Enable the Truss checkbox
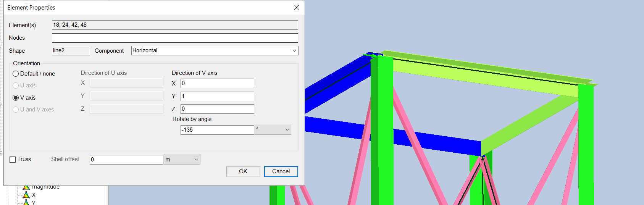Viewport: 644px width, 205px height. 13,160
